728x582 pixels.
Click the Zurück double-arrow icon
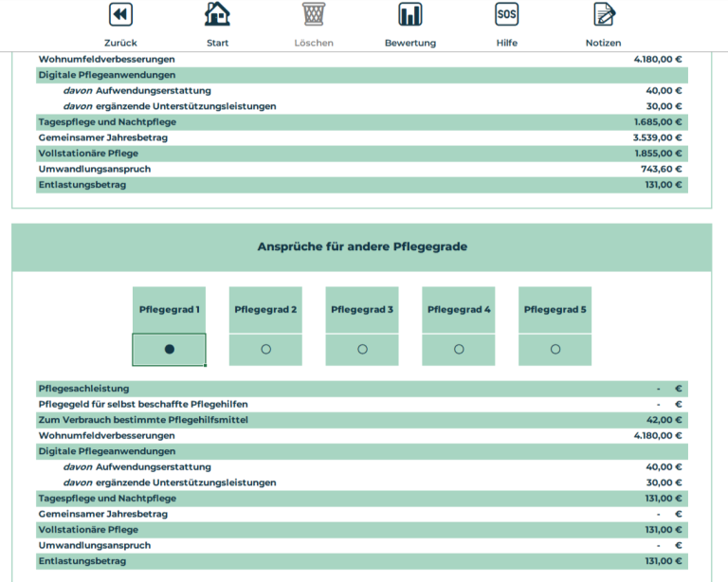tap(120, 14)
